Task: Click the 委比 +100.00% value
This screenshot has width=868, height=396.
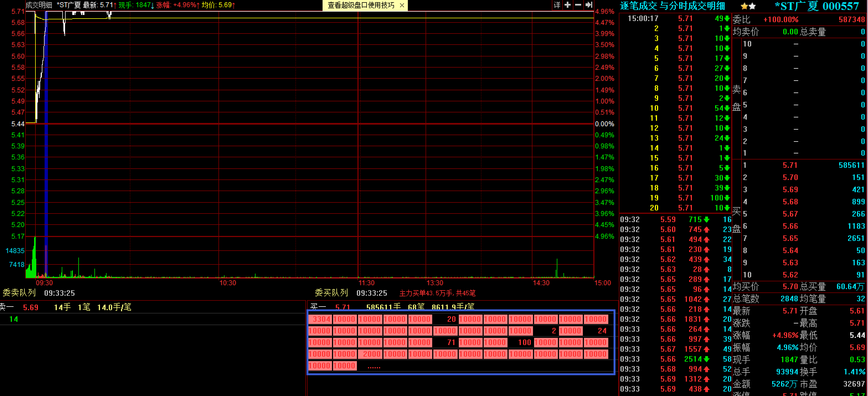Action: coord(781,20)
